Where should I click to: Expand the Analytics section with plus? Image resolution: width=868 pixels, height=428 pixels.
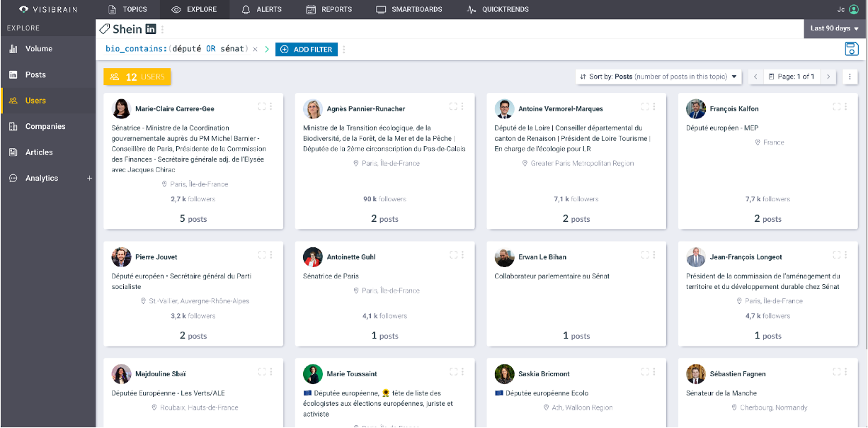pyautogui.click(x=89, y=179)
